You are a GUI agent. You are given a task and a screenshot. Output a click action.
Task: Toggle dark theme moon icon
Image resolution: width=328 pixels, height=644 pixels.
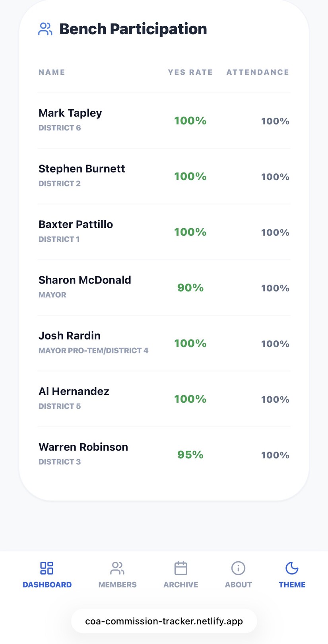pos(292,568)
